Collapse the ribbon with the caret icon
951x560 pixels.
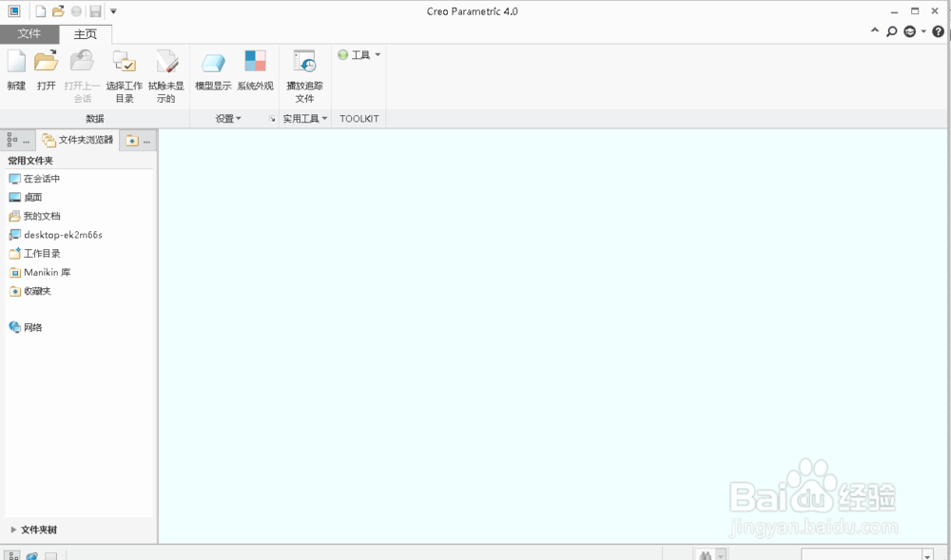tap(875, 30)
